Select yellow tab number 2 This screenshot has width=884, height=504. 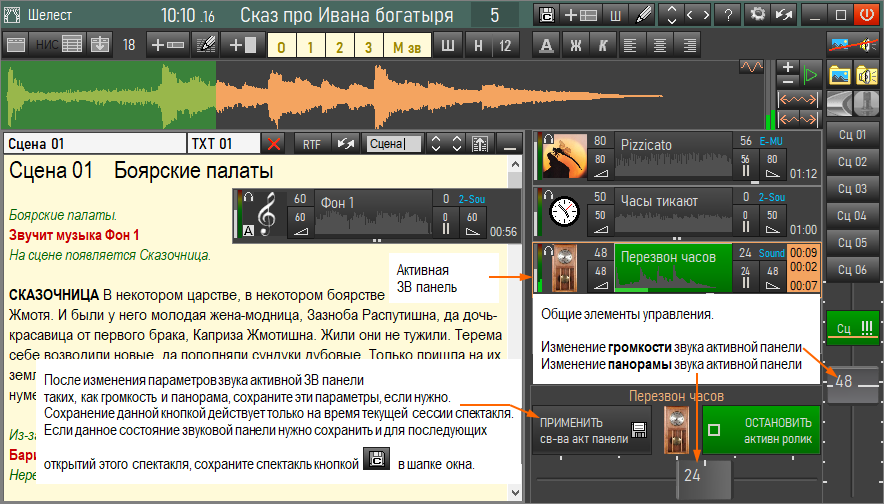(339, 46)
